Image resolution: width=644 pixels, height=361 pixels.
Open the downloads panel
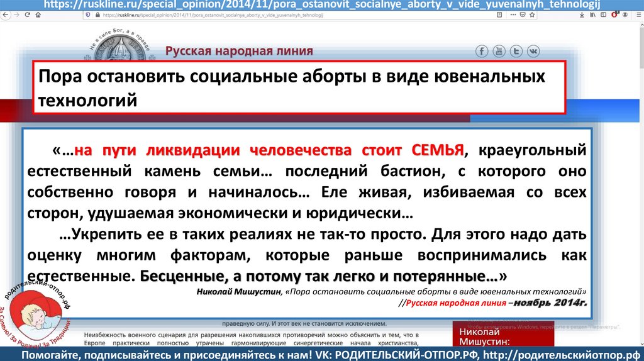click(x=582, y=15)
